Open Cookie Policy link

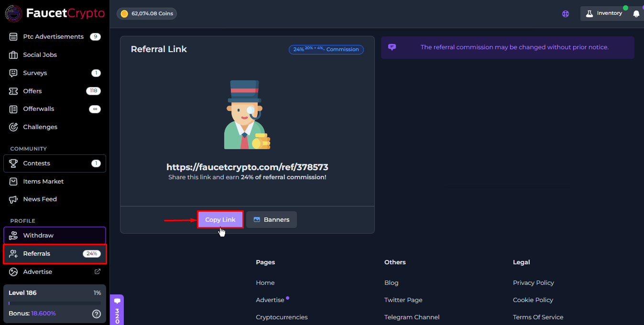pyautogui.click(x=533, y=300)
